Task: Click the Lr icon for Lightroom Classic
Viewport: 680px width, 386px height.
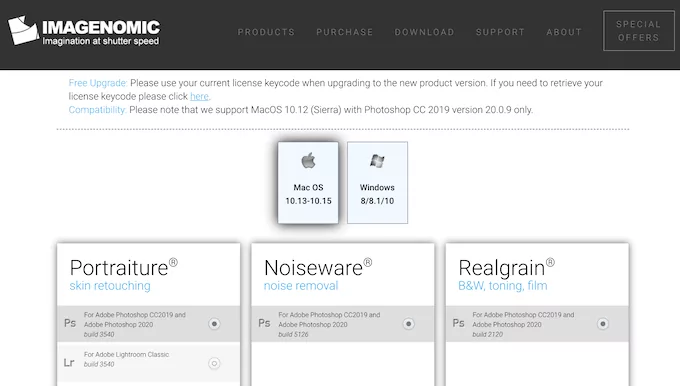Action: [x=69, y=363]
